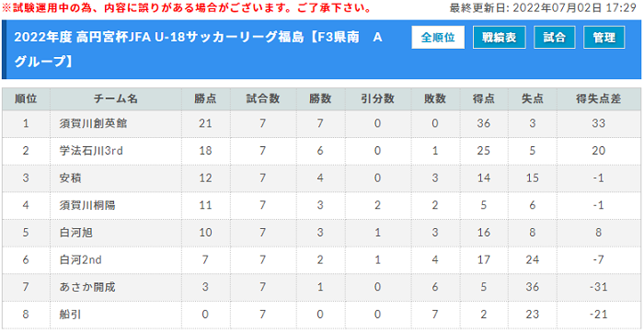Click team name あさか開成

[x=87, y=287]
